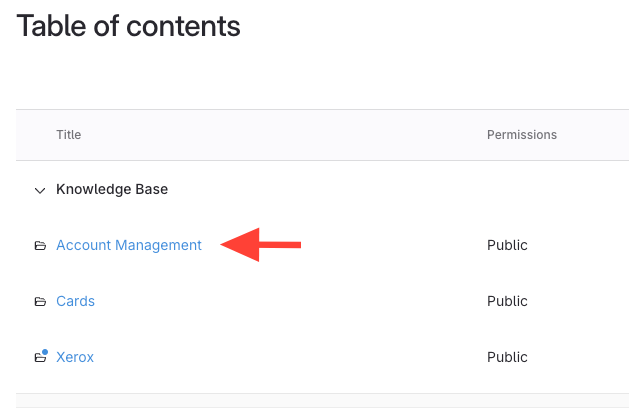
Task: Click empty space between Cards and Public
Action: click(290, 301)
